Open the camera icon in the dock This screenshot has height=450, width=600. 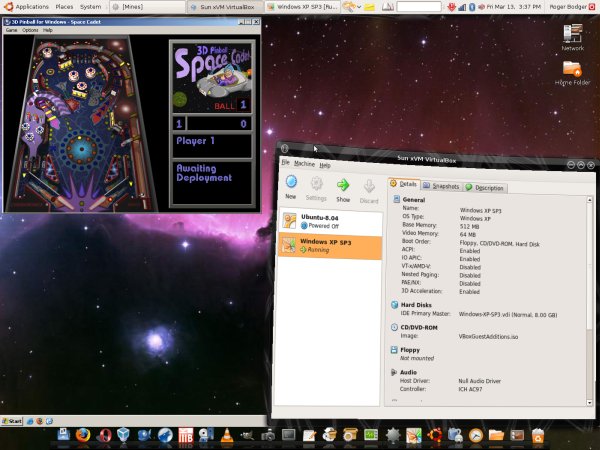pyautogui.click(x=268, y=435)
